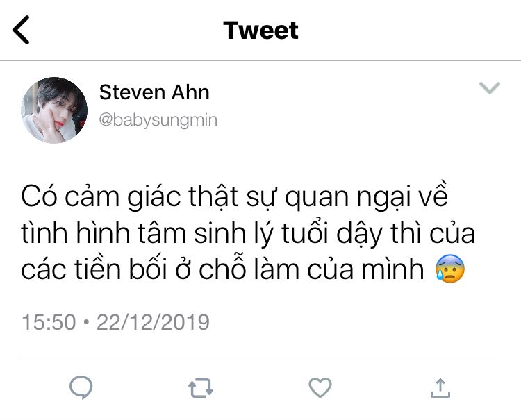This screenshot has width=521, height=420.
Task: Tap the retweet arrows icon
Action: coord(201,388)
